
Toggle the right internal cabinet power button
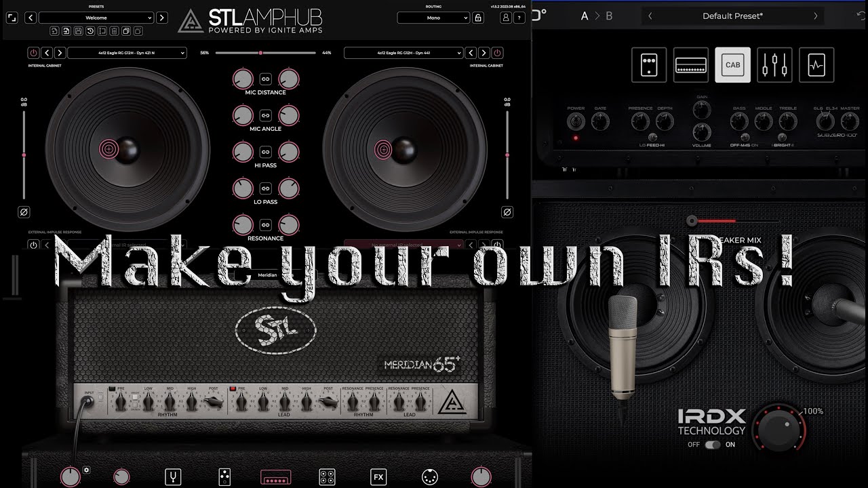point(498,52)
